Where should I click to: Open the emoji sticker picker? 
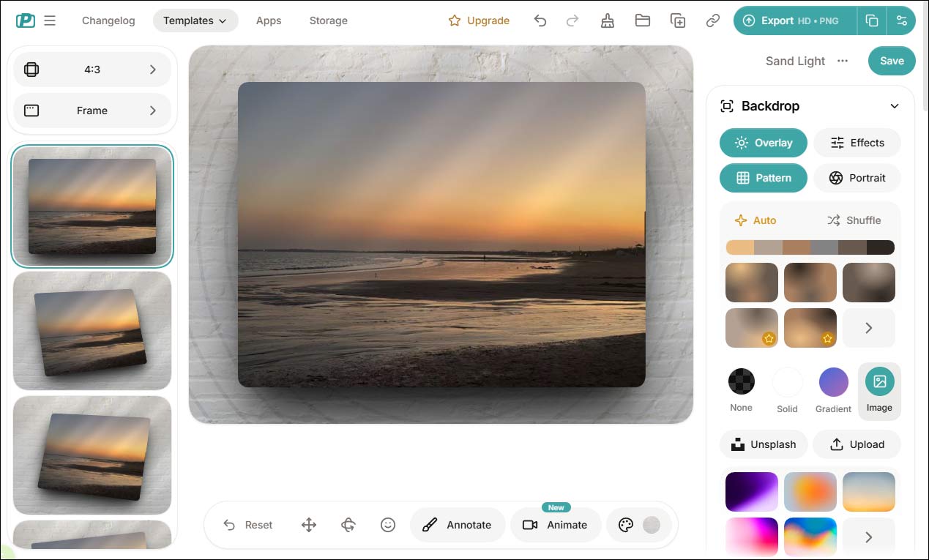388,524
